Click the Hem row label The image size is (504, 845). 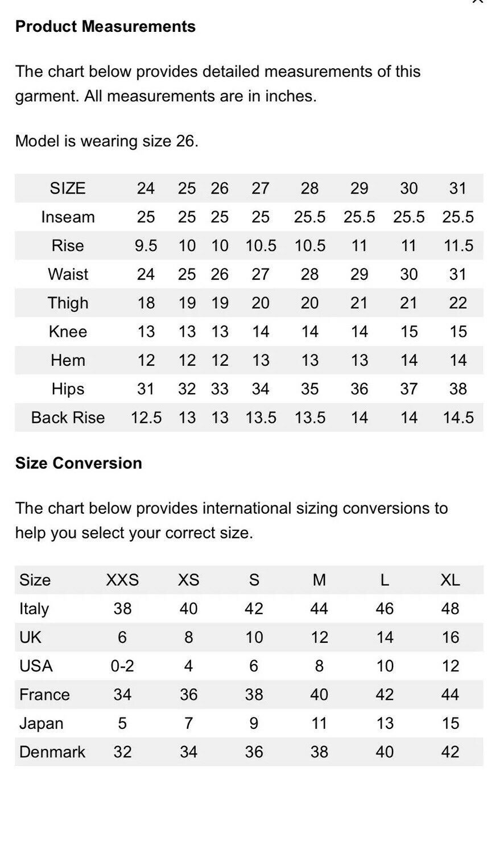click(x=68, y=360)
